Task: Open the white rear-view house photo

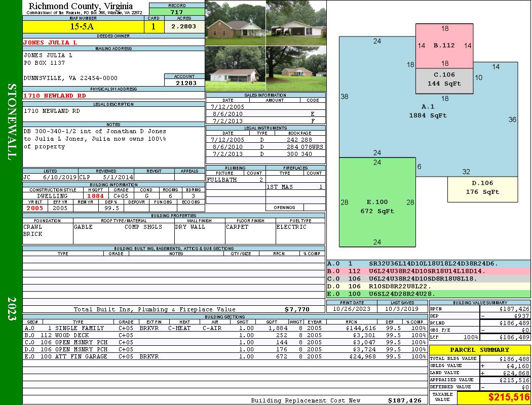Action: (236, 68)
